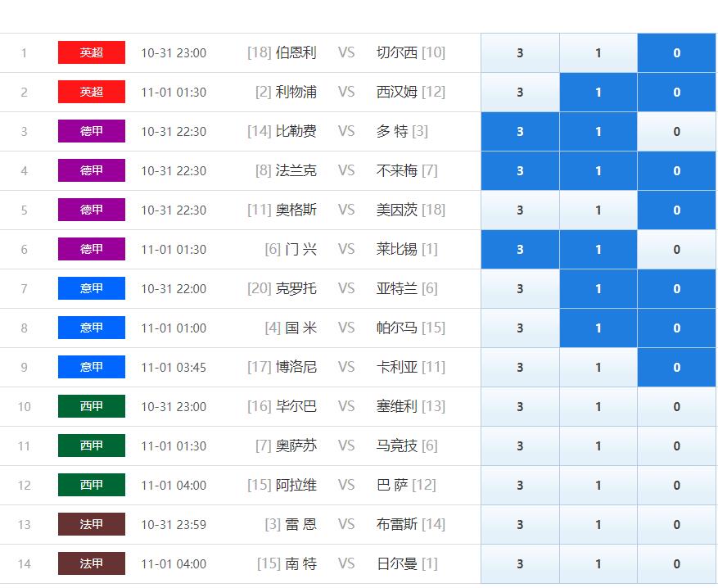Click the red 英超 tag in row 1
718x588 pixels.
tap(92, 52)
